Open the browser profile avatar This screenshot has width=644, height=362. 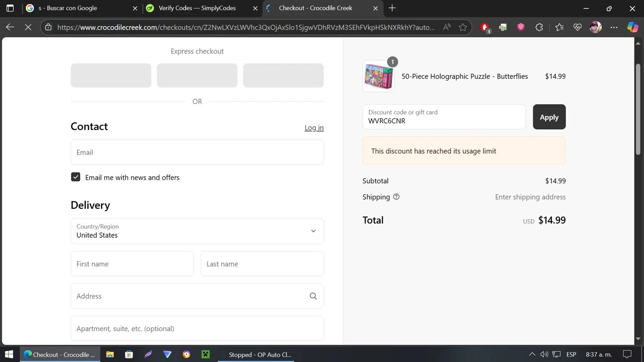[x=595, y=27]
